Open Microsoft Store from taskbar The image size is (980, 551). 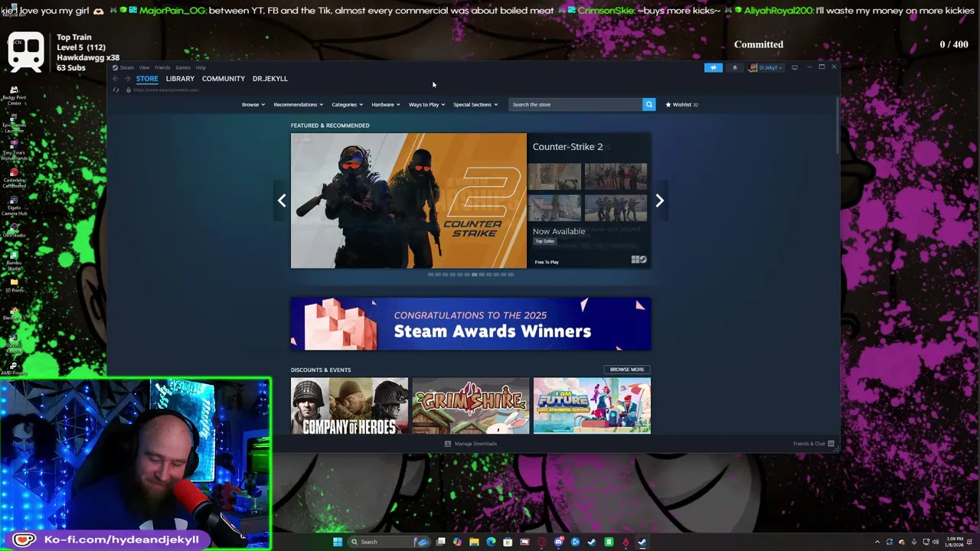pyautogui.click(x=508, y=542)
